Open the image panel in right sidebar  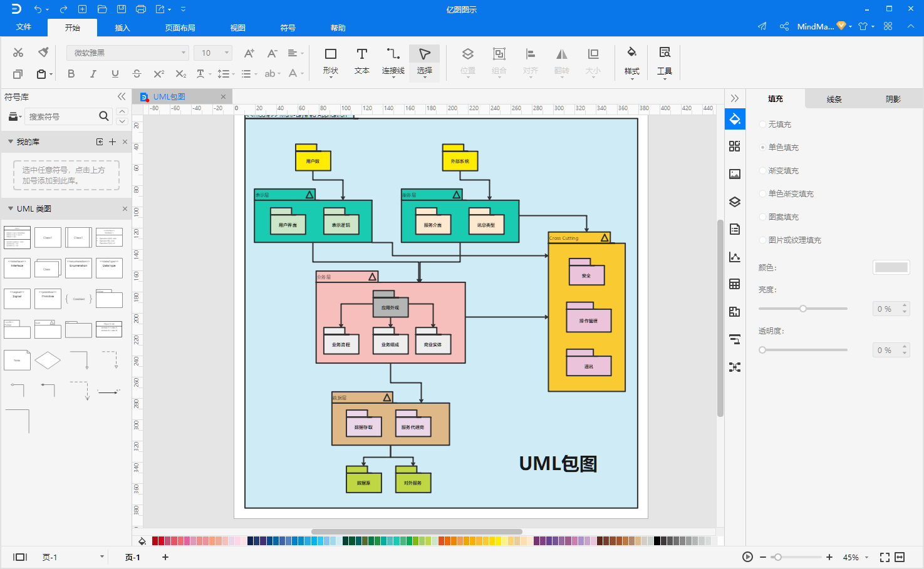(x=735, y=174)
